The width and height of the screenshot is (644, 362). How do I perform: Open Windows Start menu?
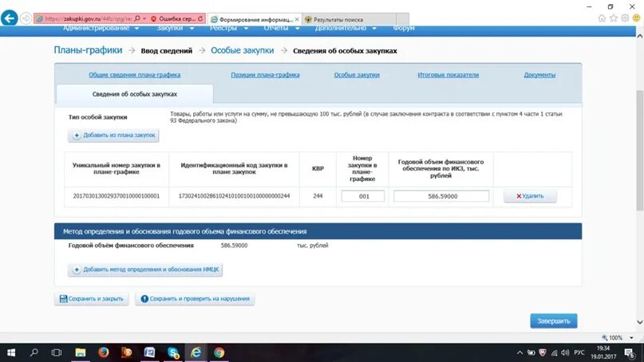pyautogui.click(x=11, y=352)
